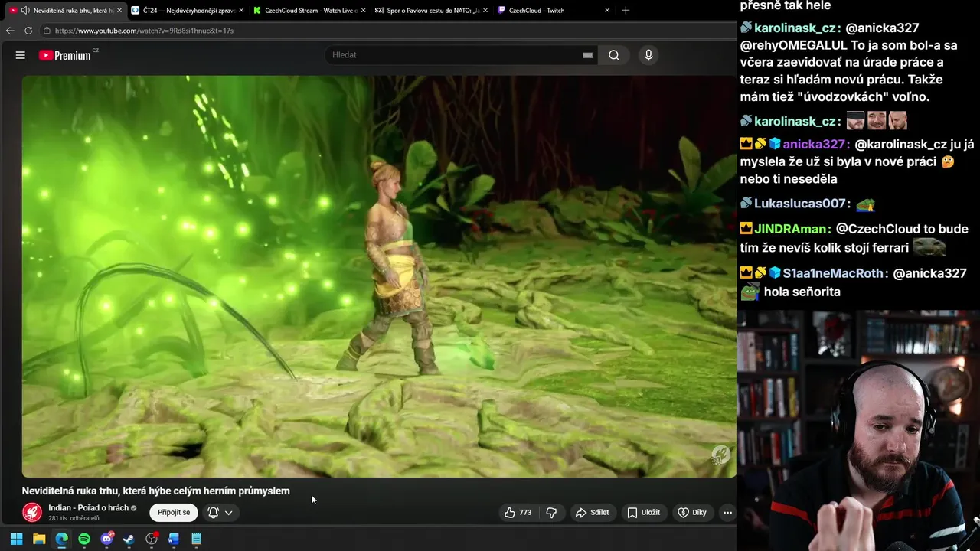Open Notepad from taskbar
980x551 pixels.
coord(196,539)
